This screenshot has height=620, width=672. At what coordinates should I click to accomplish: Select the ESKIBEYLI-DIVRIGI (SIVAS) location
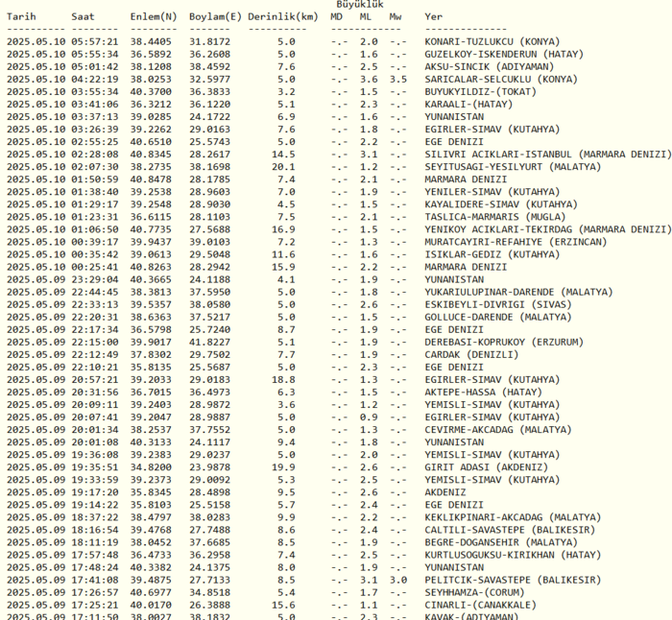click(498, 304)
